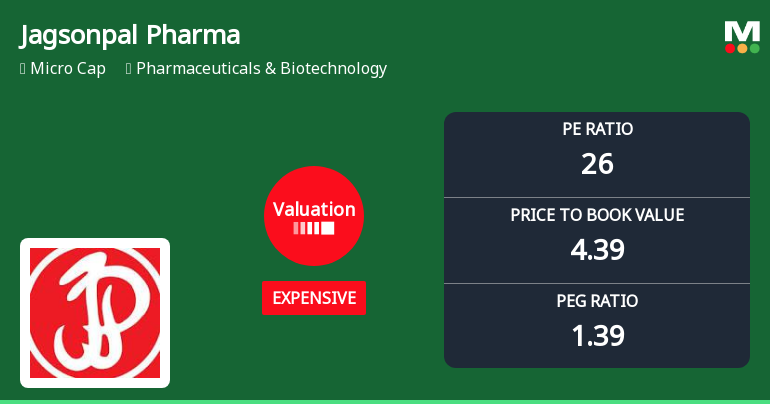
Task: Select the Micro Cap label
Action: coord(68,69)
